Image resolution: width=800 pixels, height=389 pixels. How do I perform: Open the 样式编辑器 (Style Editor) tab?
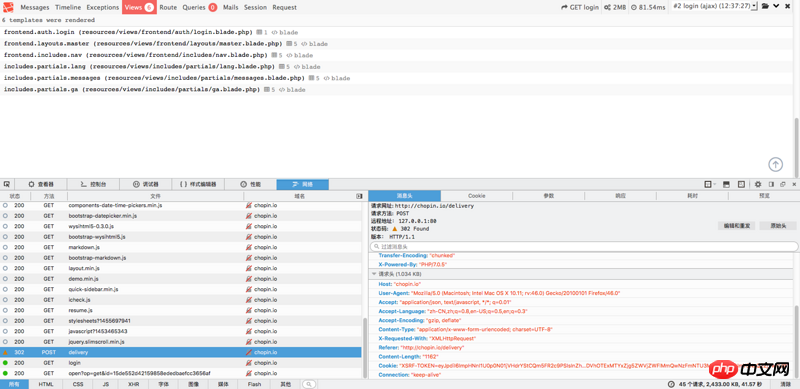pyautogui.click(x=198, y=184)
